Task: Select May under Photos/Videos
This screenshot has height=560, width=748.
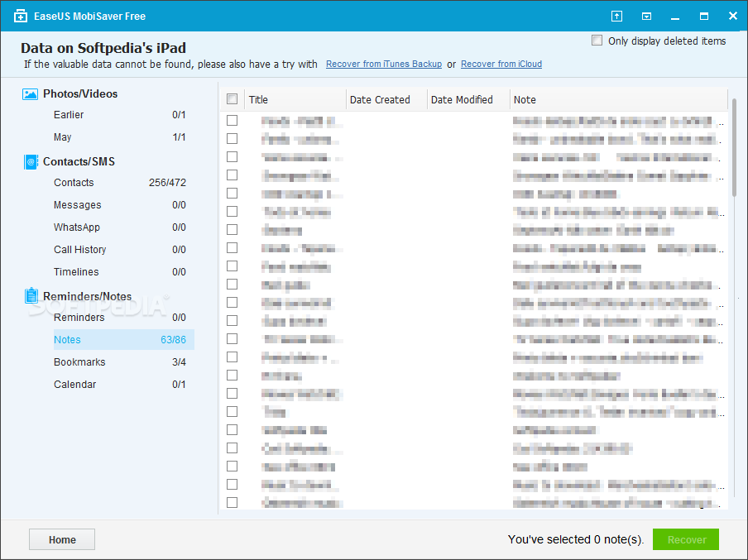Action: pyautogui.click(x=63, y=137)
